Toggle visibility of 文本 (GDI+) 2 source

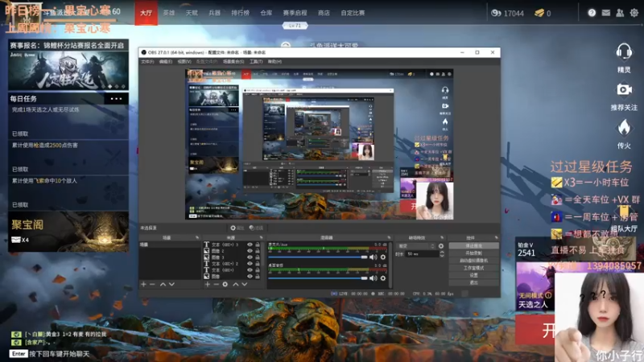(250, 264)
